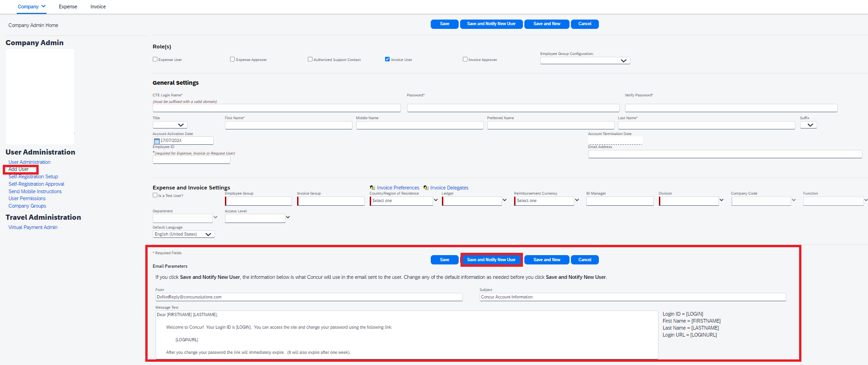The width and height of the screenshot is (868, 365).
Task: Click top Save and New button
Action: 547,24
